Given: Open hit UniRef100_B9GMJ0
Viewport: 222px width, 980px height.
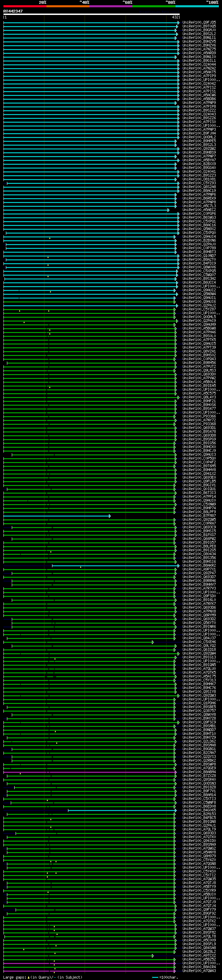Looking at the screenshot, I should click(x=199, y=30).
